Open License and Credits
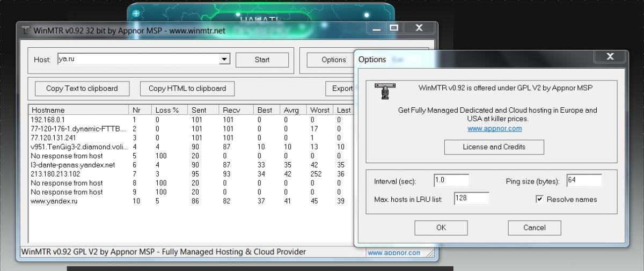This screenshot has height=271, width=644. click(x=494, y=147)
